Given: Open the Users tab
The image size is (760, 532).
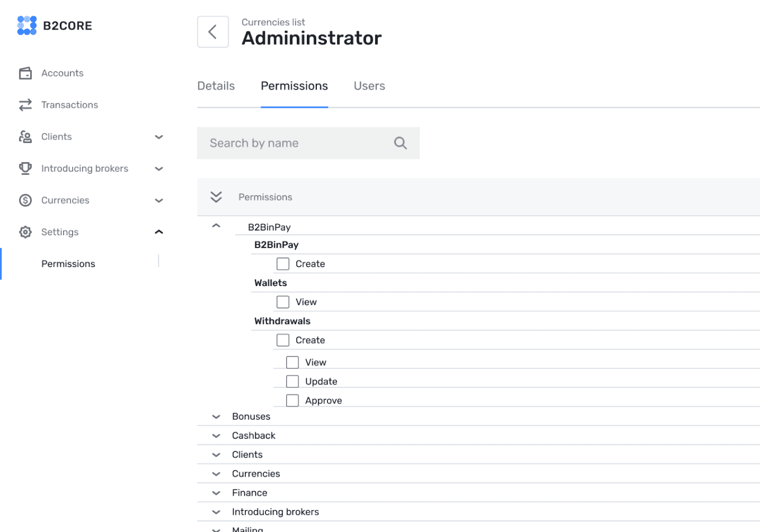Looking at the screenshot, I should (369, 86).
